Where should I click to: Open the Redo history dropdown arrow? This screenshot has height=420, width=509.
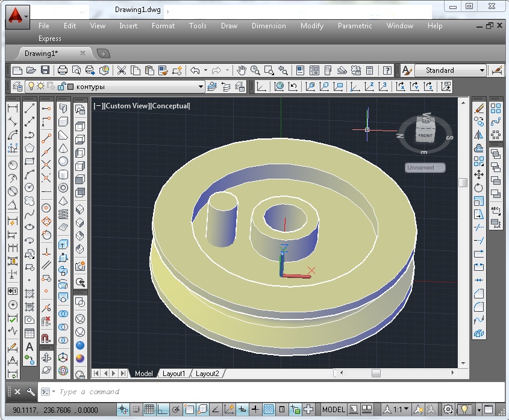(227, 70)
